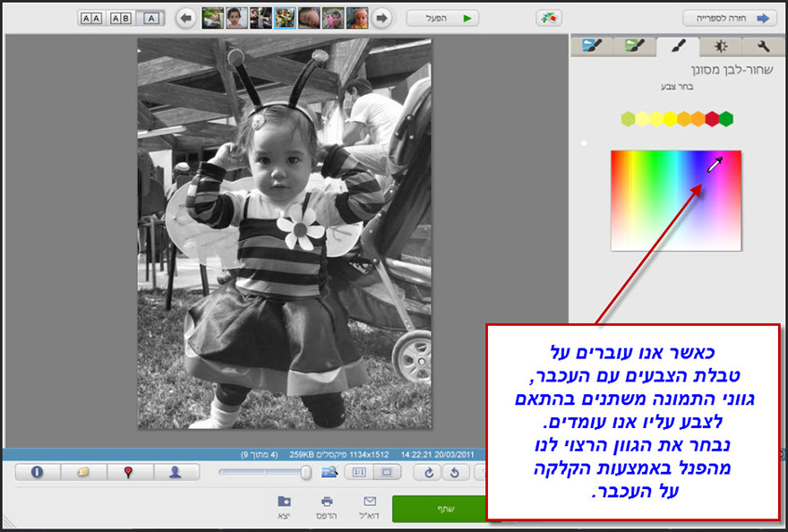Screen dimensions: 788x532
Task: Email the photo via דוא"ל
Action: [x=367, y=503]
